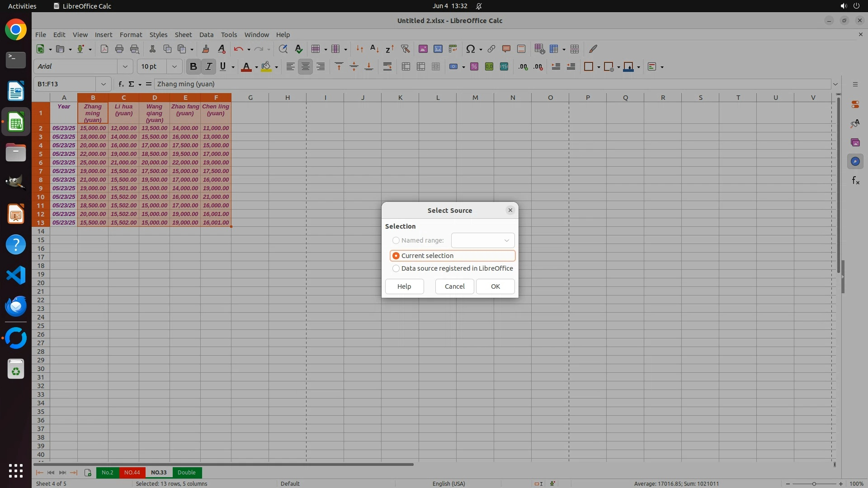This screenshot has width=868, height=488.
Task: Click the zoom slider in status bar
Action: (814, 483)
